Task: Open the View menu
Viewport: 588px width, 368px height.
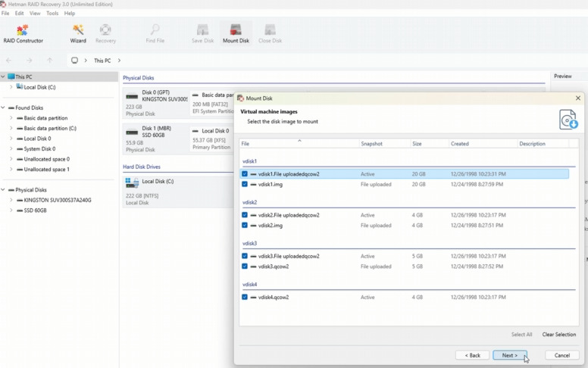Action: click(35, 13)
